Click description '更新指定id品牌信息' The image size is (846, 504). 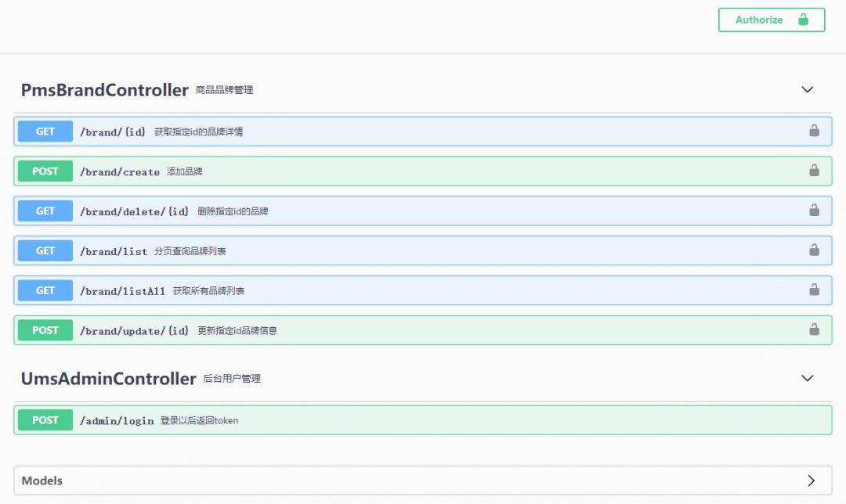coord(237,330)
